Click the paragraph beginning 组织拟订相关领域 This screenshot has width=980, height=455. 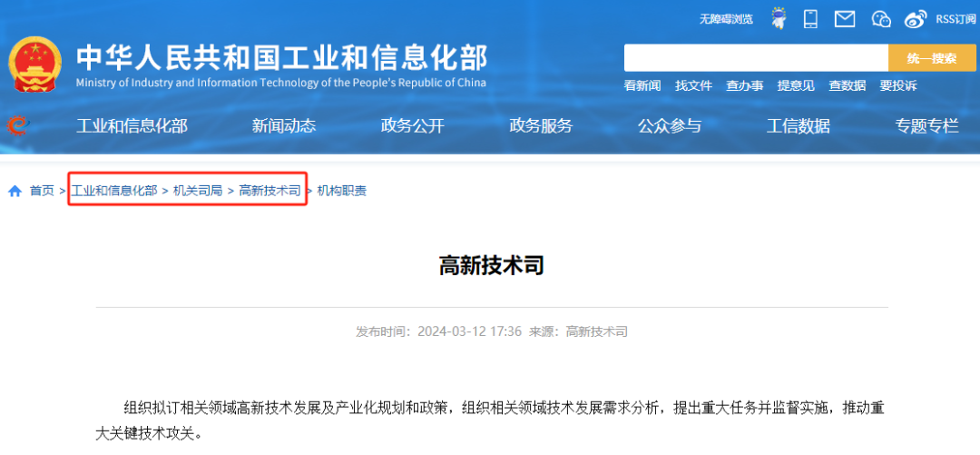coord(491,420)
